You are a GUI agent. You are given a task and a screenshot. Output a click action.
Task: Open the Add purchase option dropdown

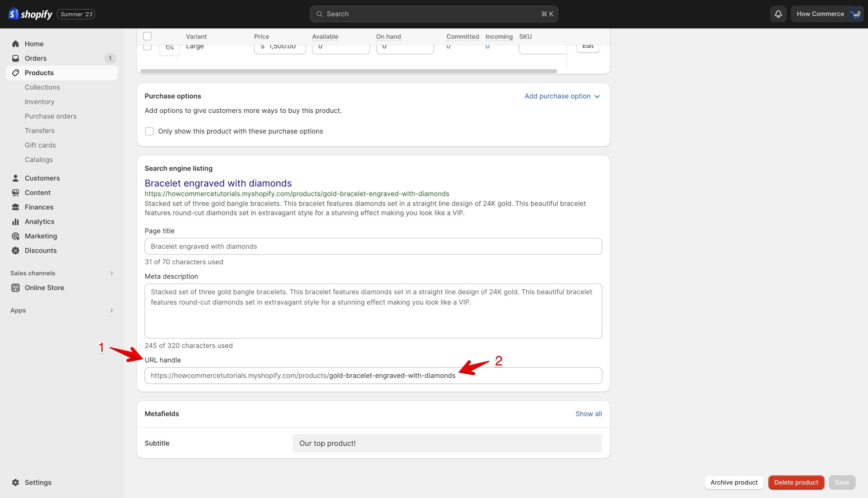(x=562, y=96)
